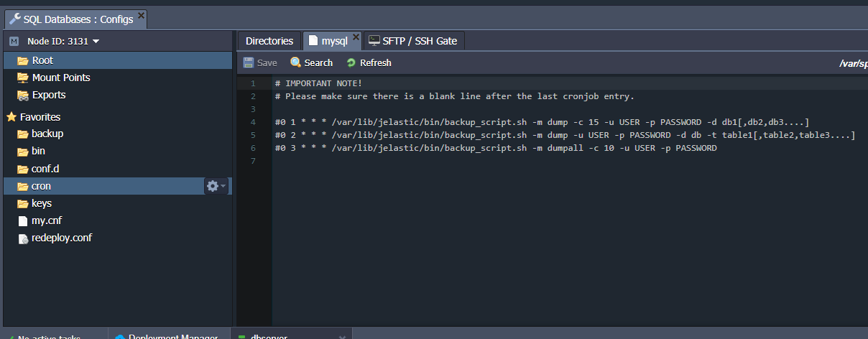Image resolution: width=868 pixels, height=339 pixels.
Task: Click the Favorites star icon
Action: click(11, 116)
